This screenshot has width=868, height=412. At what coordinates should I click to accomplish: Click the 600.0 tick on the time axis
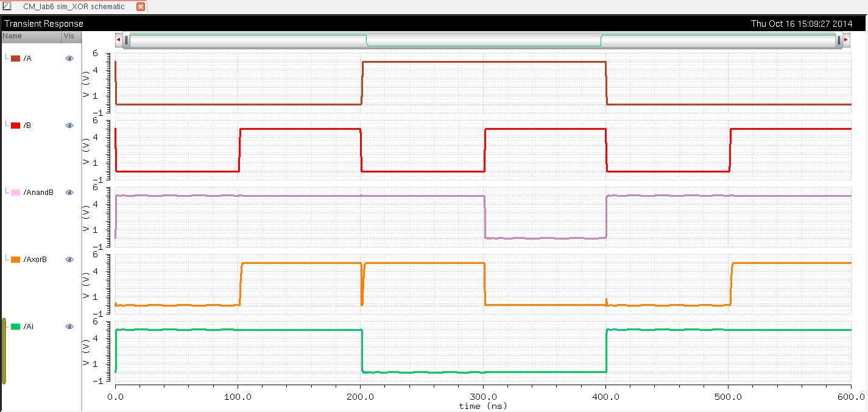851,396
